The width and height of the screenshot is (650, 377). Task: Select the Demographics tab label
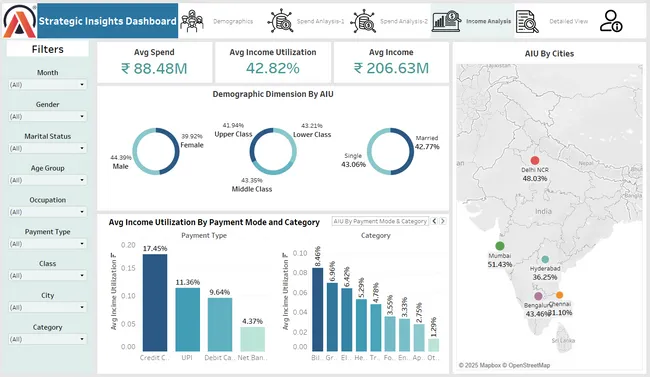pos(233,21)
